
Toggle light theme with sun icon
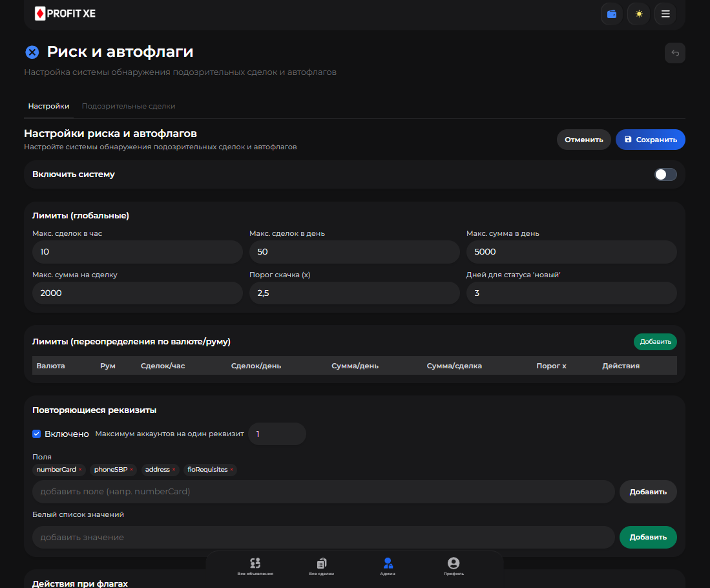[638, 14]
